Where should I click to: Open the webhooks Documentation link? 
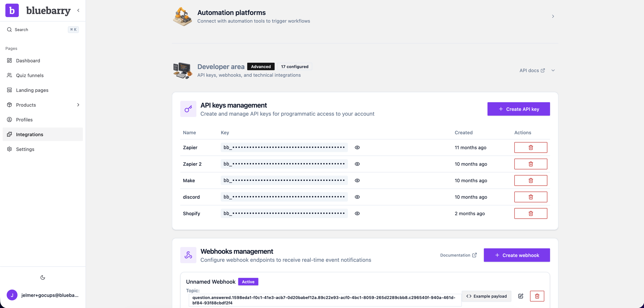tap(458, 255)
